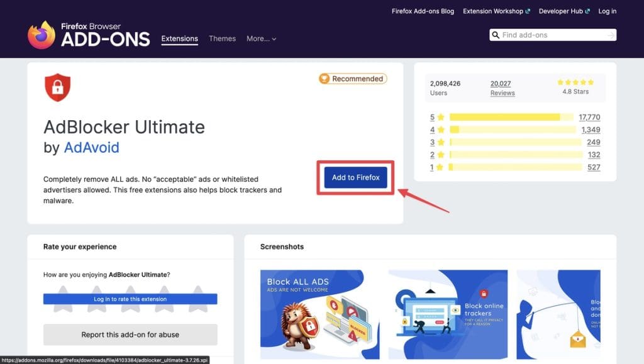
Task: Open the Firefox Add-ons Blog link
Action: point(423,11)
